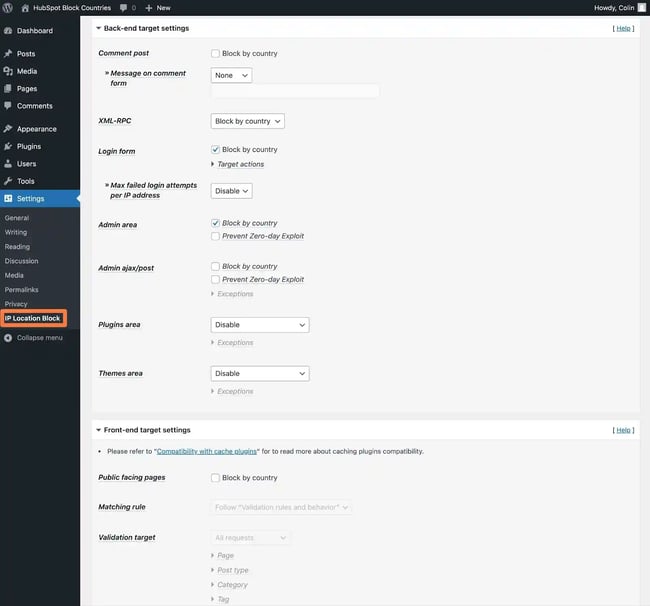The height and width of the screenshot is (606, 650).
Task: Open Privacy settings submenu
Action: click(x=16, y=304)
